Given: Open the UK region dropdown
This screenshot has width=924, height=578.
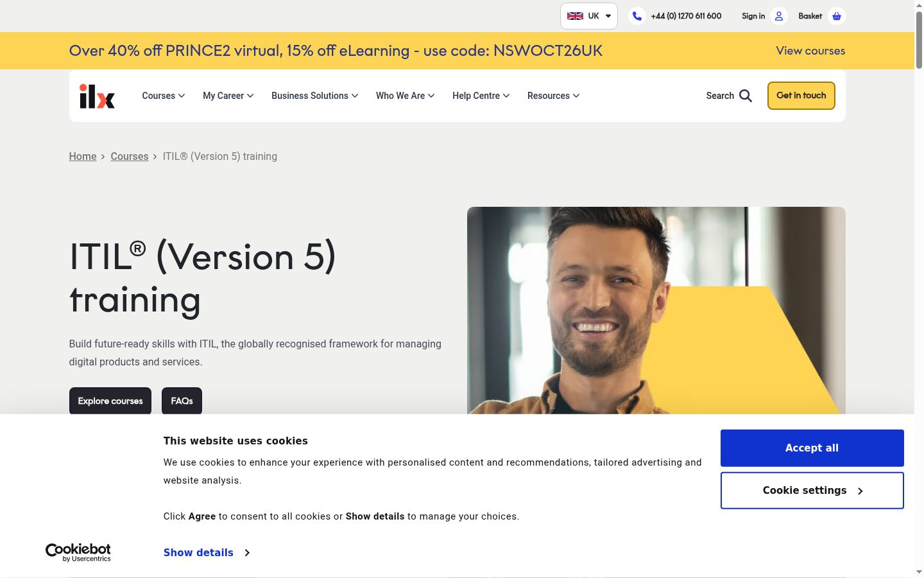Looking at the screenshot, I should pos(589,16).
